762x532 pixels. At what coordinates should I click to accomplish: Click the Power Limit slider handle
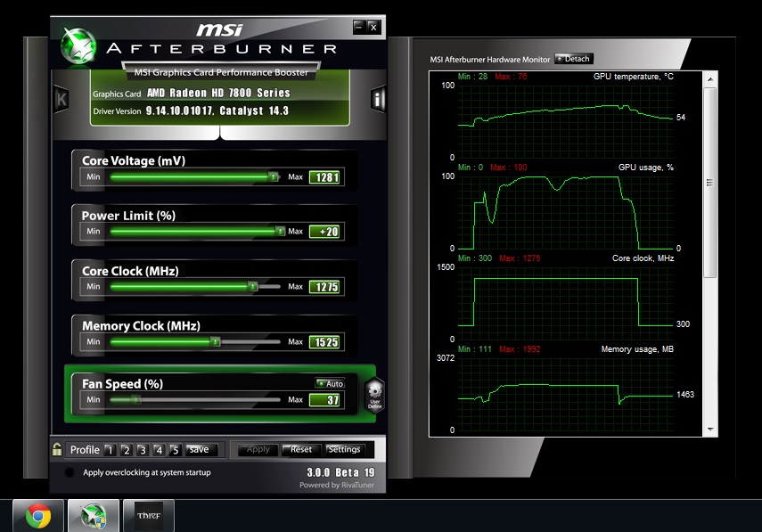tap(281, 232)
